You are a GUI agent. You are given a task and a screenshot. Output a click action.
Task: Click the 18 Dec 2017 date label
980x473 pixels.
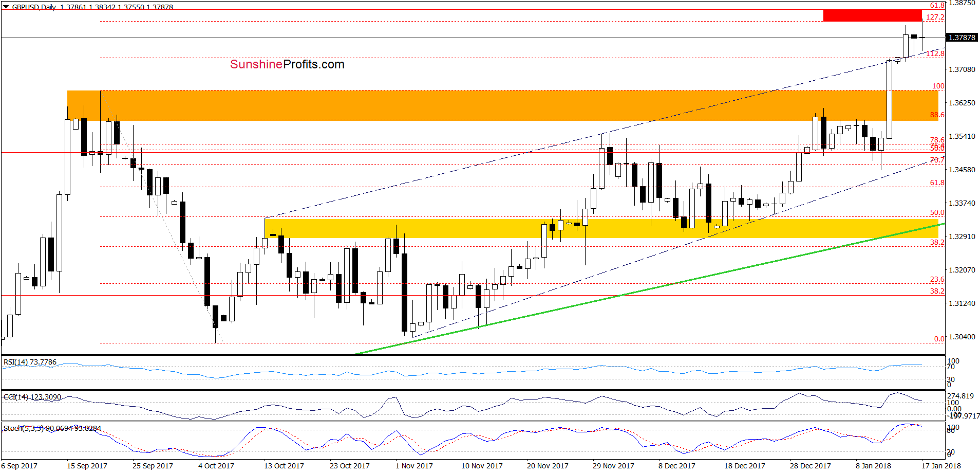[x=745, y=466]
